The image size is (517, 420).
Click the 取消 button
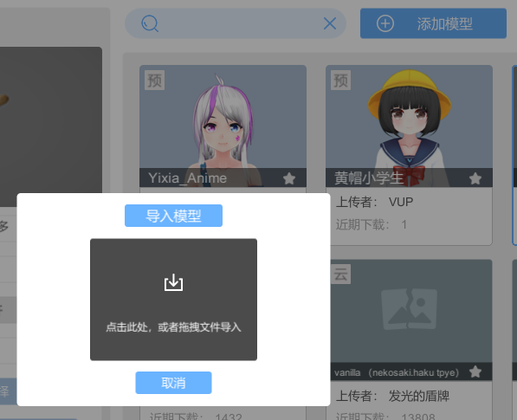pyautogui.click(x=173, y=383)
